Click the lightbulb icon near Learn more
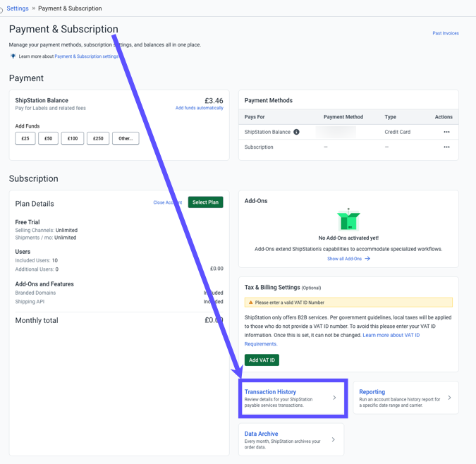Screen dimensions: 476x464 pyautogui.click(x=13, y=56)
